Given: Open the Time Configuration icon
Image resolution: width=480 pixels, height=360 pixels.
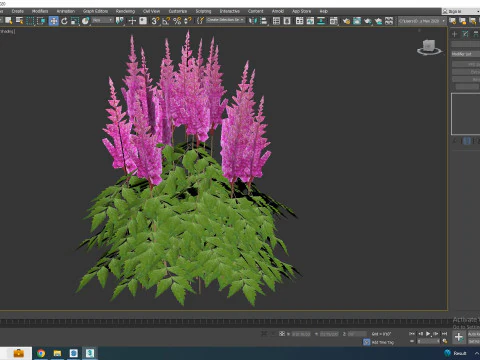Looking at the screenshot, I should pyautogui.click(x=444, y=341).
